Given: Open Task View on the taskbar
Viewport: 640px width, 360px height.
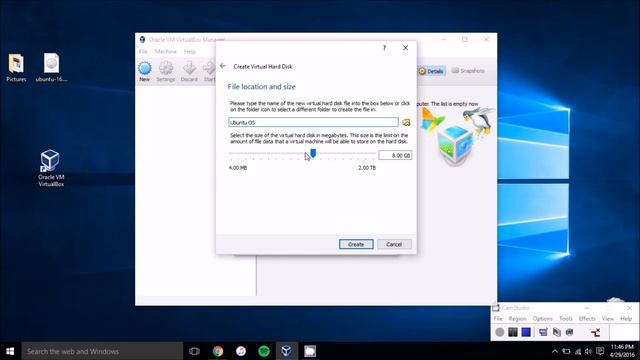Looking at the screenshot, I should point(194,351).
